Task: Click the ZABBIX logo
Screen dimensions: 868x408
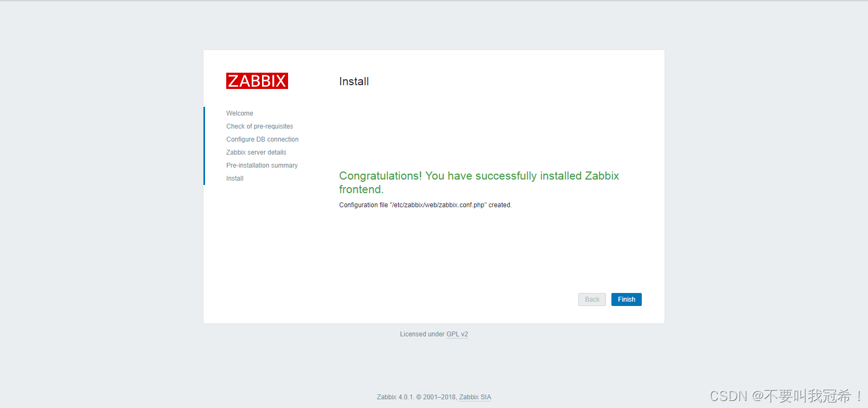Action: click(x=257, y=81)
